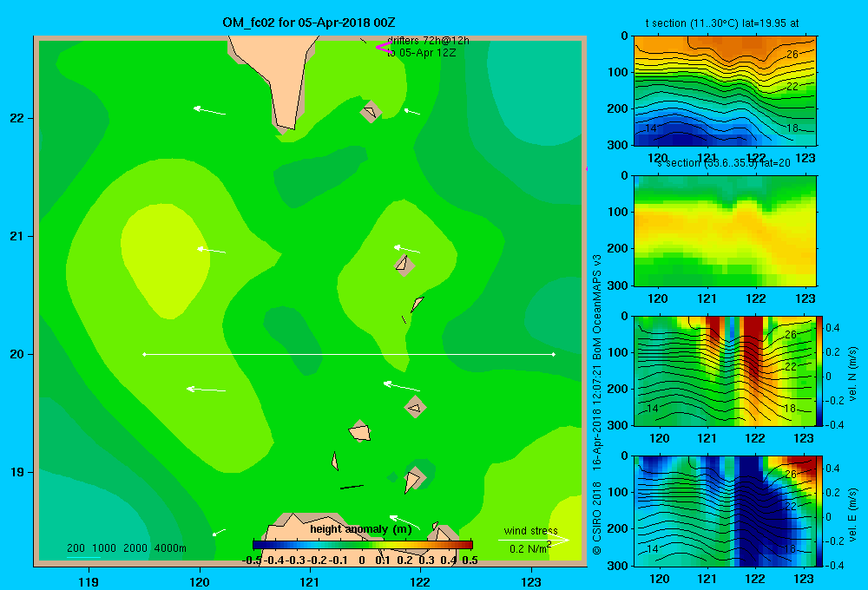Click the 0.5 tick of height anomaly scale
The width and height of the screenshot is (868, 590).
click(x=470, y=560)
